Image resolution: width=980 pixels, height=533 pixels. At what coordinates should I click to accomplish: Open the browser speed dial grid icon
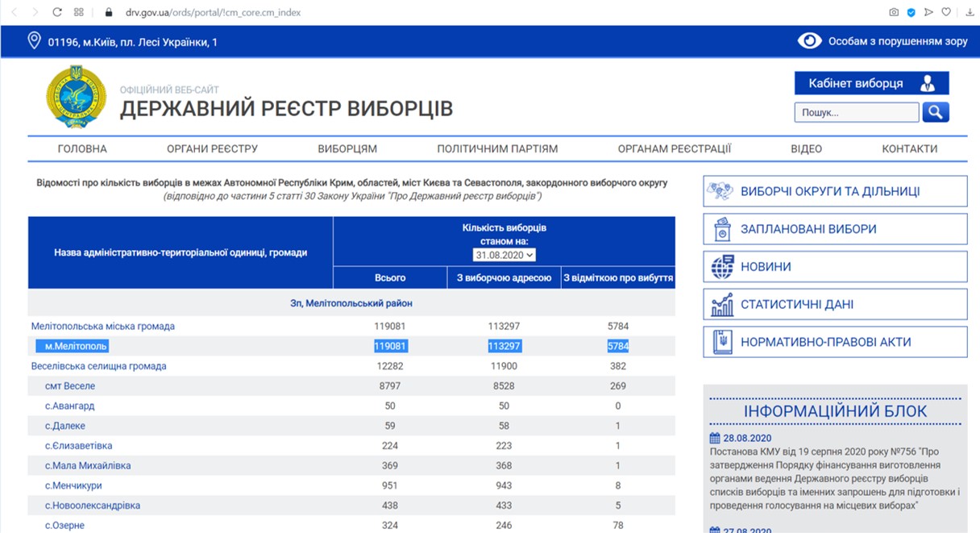79,13
